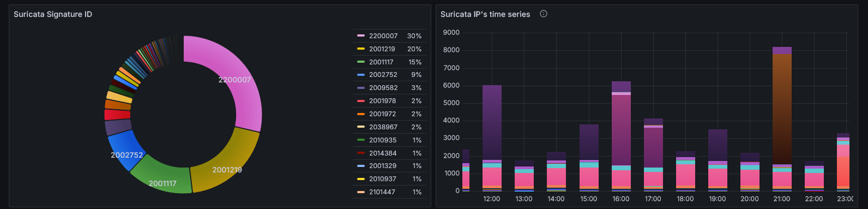This screenshot has width=868, height=209.
Task: Open the Suricata IP's time series title menu
Action: tap(485, 14)
